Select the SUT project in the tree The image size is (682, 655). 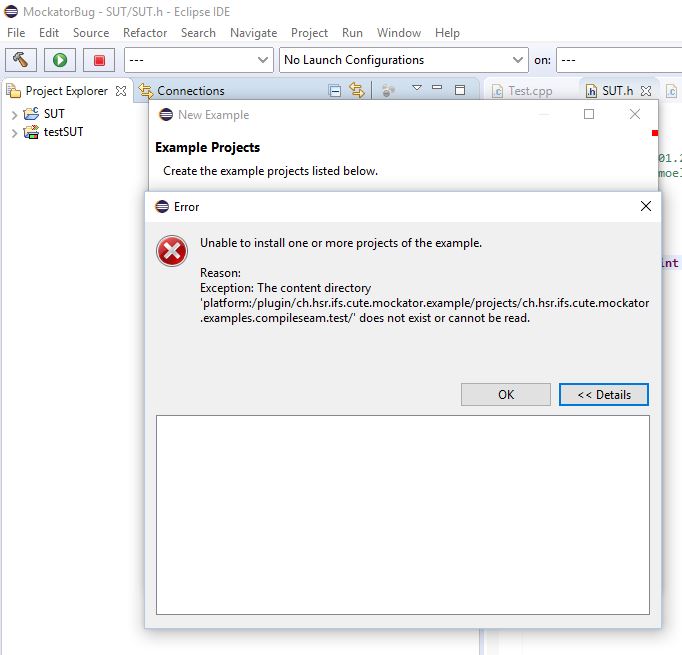click(x=54, y=114)
